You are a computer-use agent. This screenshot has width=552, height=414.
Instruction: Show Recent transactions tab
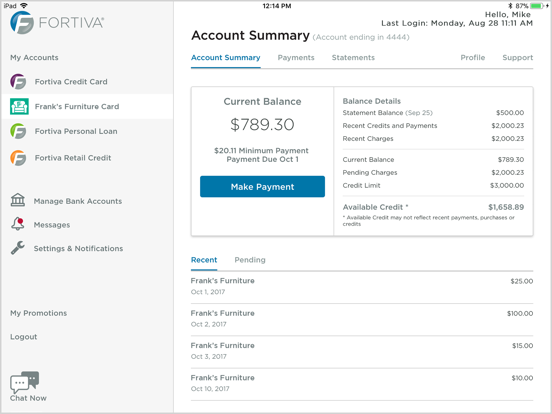(x=204, y=260)
